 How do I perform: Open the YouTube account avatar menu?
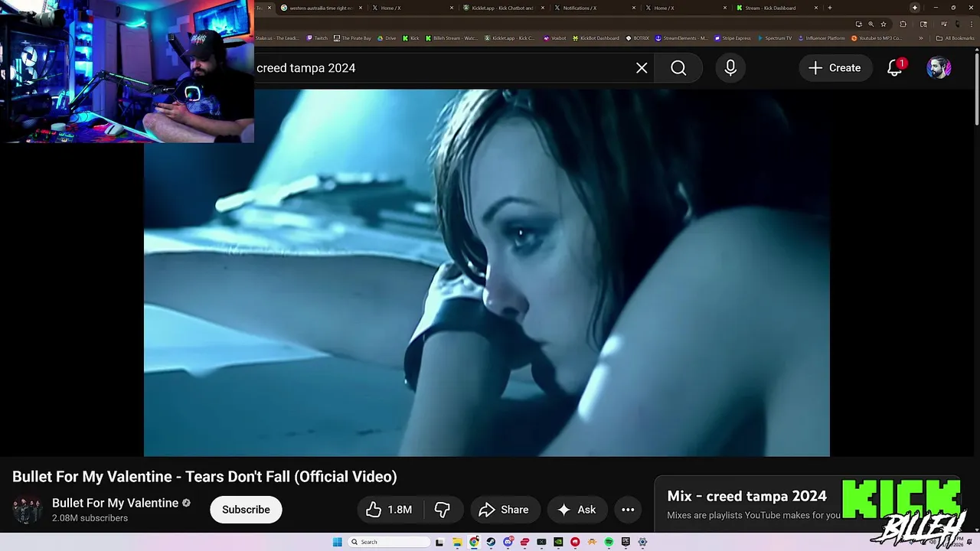click(x=939, y=68)
